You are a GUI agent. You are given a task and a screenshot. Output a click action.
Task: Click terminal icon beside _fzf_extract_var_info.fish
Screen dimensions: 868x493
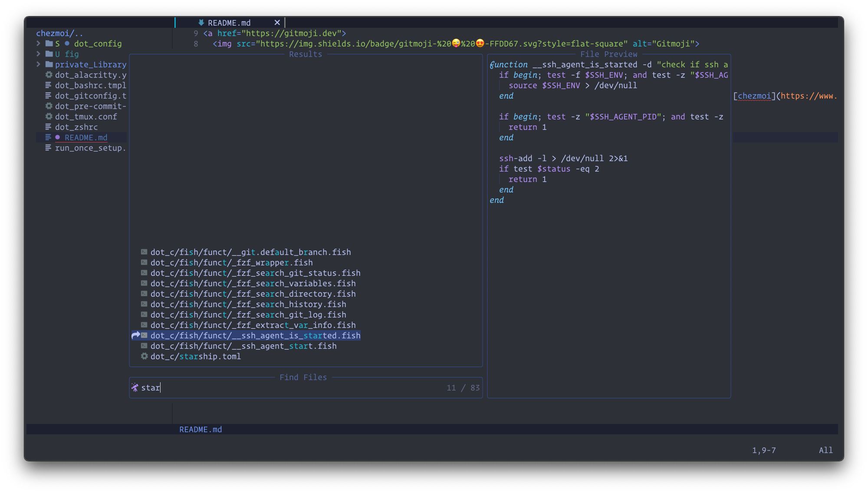click(144, 325)
